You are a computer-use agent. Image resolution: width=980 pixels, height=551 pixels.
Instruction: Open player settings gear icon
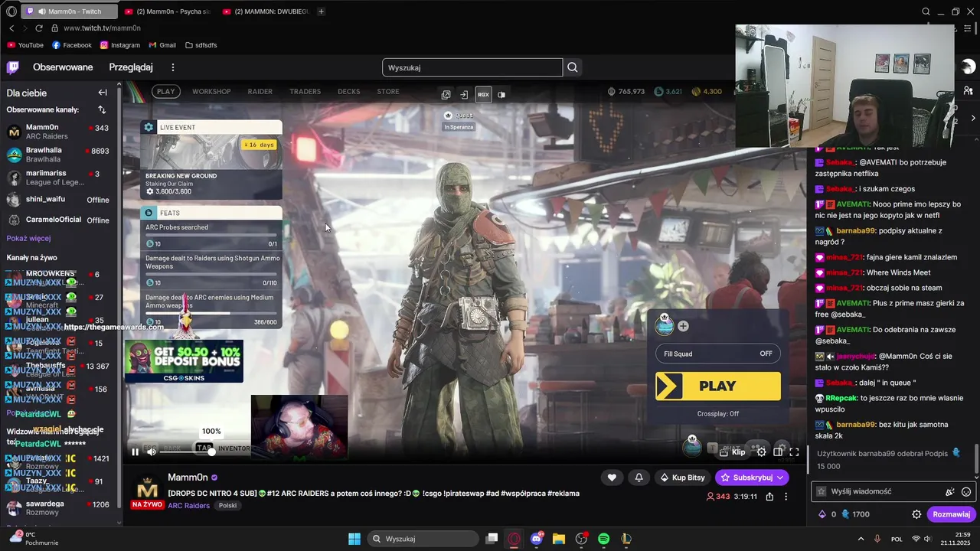[x=761, y=452]
